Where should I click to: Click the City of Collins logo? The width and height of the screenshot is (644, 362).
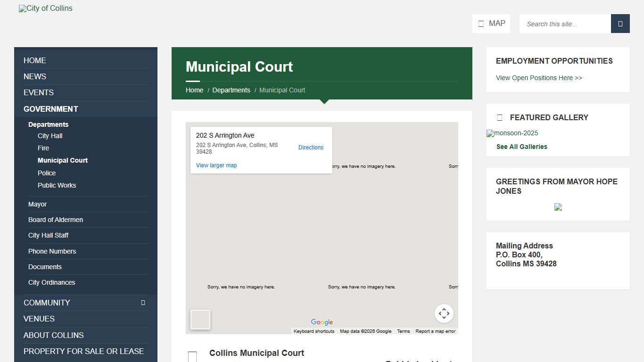(45, 8)
